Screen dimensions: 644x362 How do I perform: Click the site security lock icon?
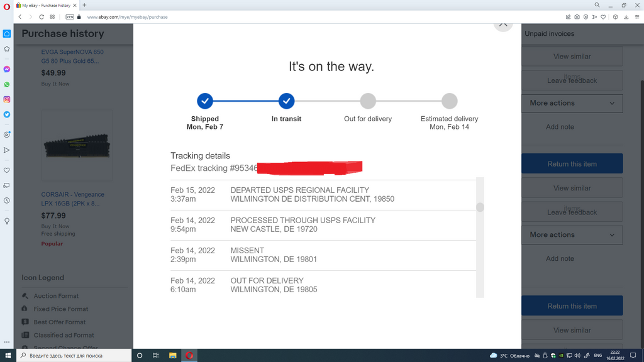[79, 17]
